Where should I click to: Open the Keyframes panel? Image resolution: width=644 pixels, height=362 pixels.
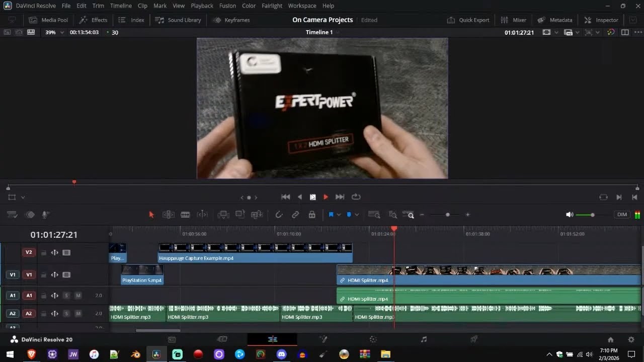pos(231,20)
